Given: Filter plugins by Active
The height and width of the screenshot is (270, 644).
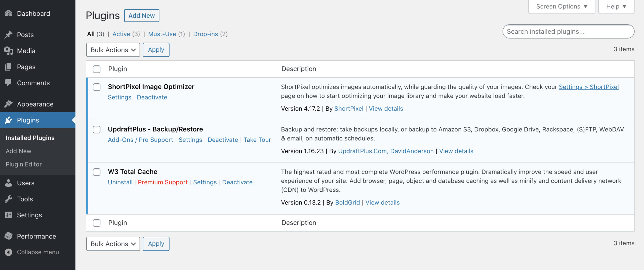Looking at the screenshot, I should (121, 34).
